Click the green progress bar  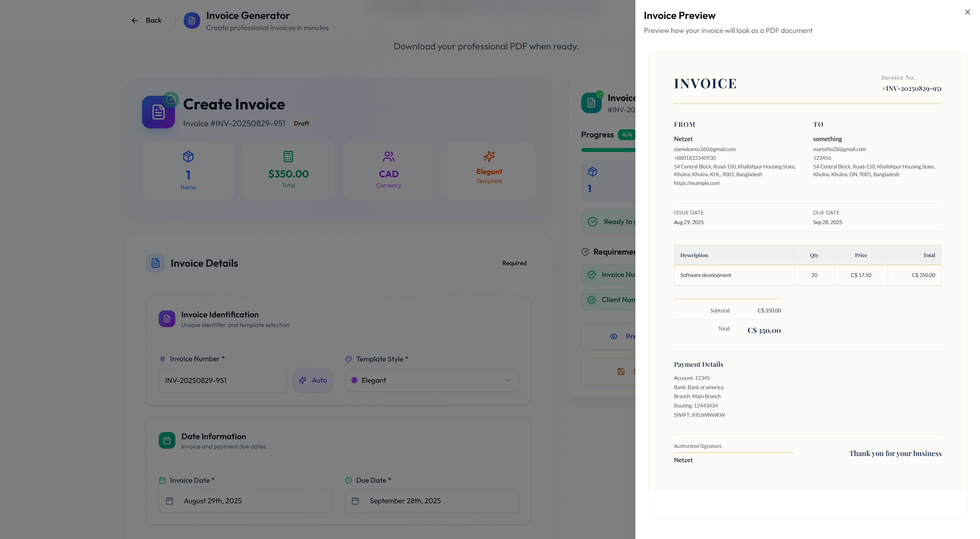coord(608,150)
